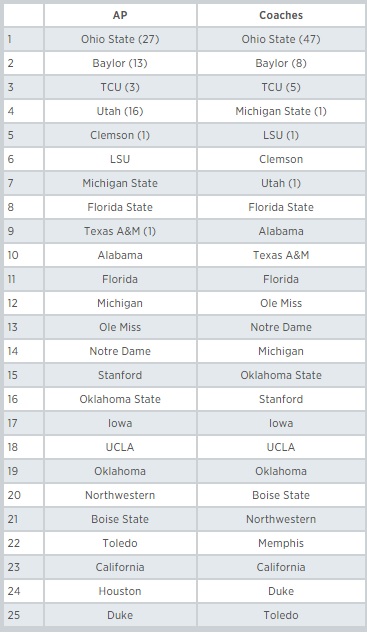Viewport: 367px width, 633px height.
Task: Click the Coaches column header
Action: [281, 15]
